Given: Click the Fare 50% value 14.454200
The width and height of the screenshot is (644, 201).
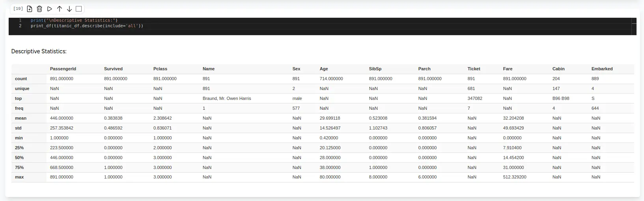Looking at the screenshot, I should (513, 158).
